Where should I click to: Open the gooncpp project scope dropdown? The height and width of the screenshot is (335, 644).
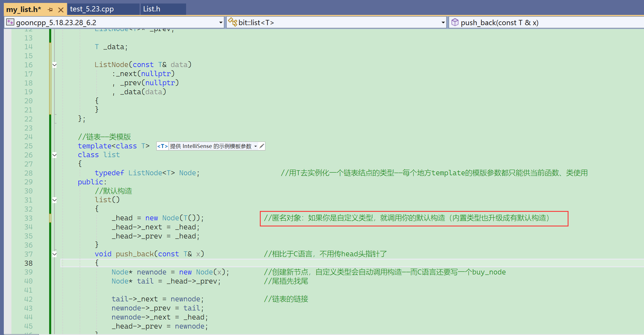221,23
